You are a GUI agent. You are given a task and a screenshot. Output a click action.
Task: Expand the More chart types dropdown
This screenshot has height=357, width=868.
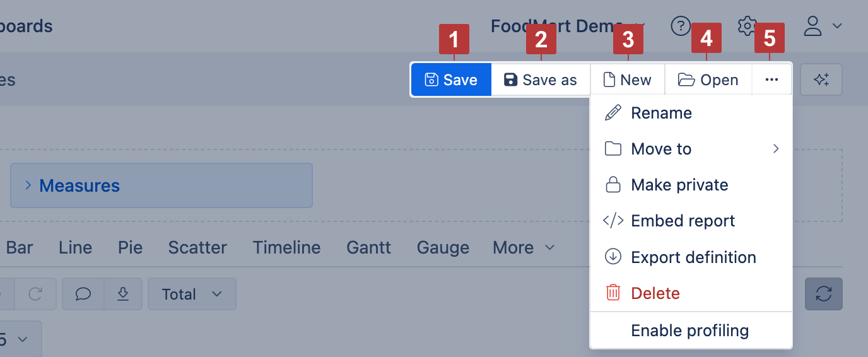pyautogui.click(x=524, y=248)
